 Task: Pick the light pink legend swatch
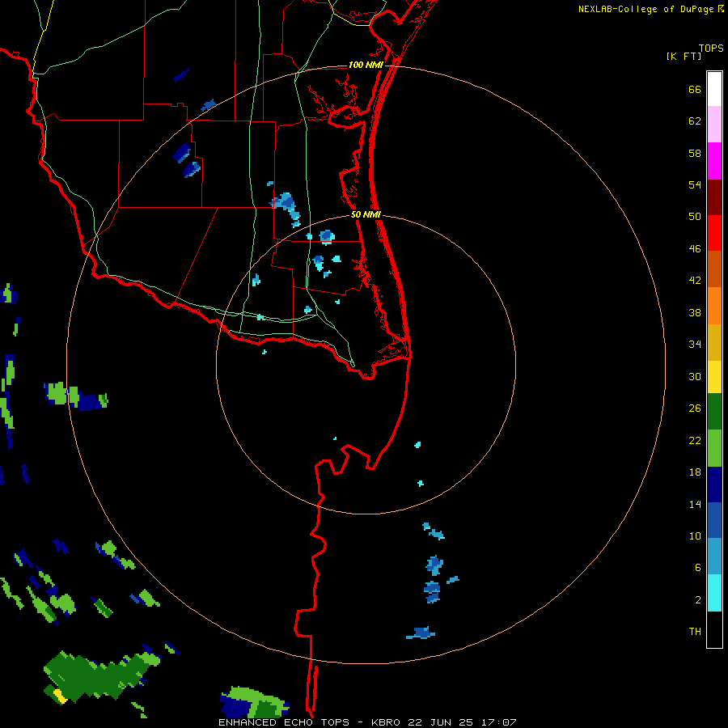(x=714, y=124)
